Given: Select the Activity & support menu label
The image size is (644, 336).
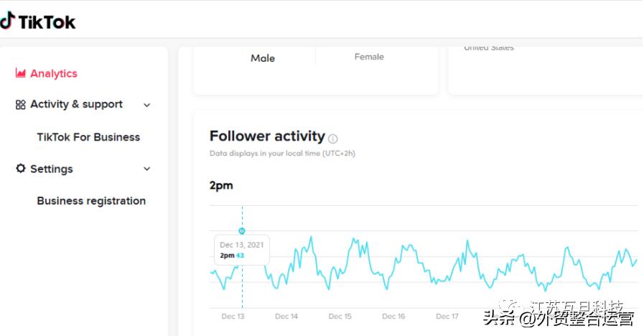Looking at the screenshot, I should tap(76, 104).
